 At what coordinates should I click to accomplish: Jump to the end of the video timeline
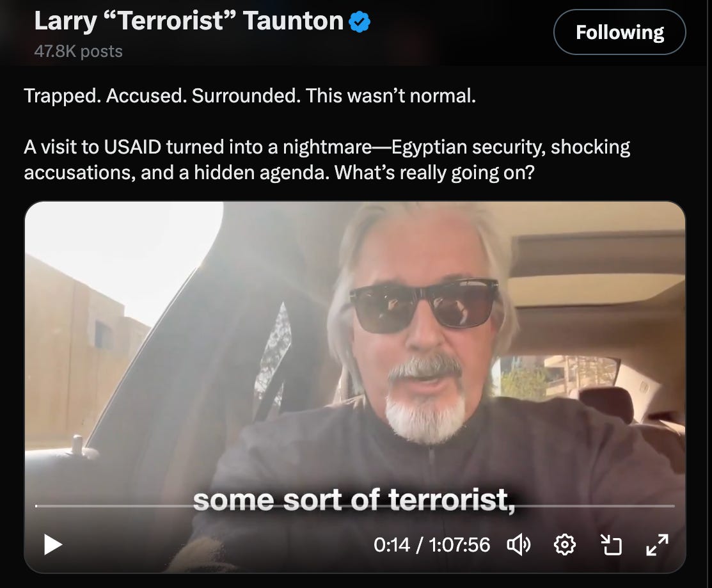674,505
